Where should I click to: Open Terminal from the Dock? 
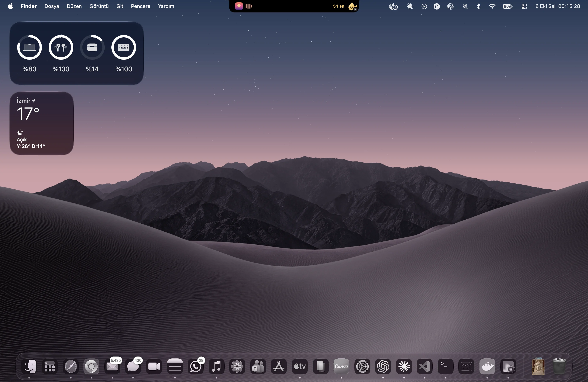tap(446, 366)
